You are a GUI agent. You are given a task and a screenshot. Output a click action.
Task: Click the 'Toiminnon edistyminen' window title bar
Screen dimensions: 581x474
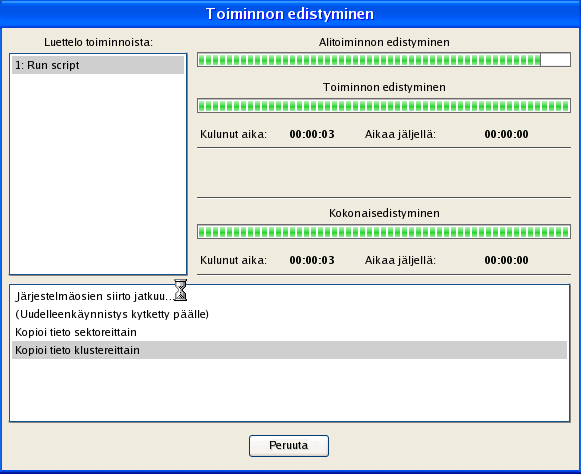point(290,14)
